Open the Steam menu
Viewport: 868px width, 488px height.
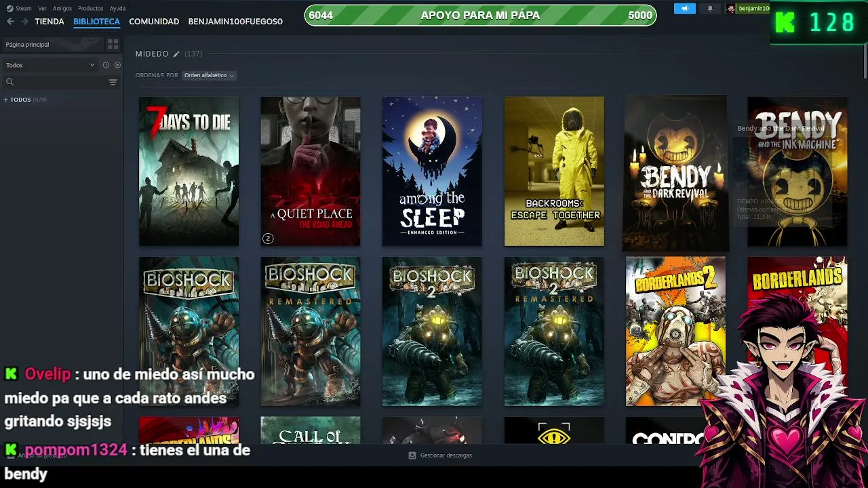24,8
